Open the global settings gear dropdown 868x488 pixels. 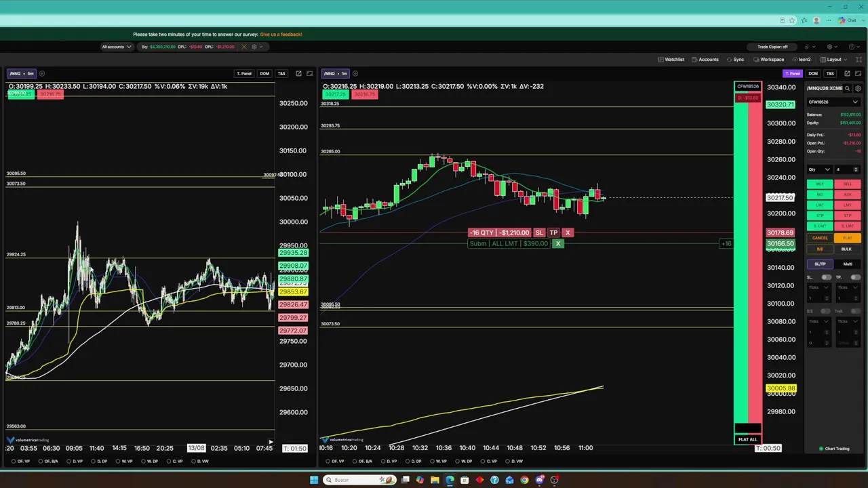click(x=832, y=47)
